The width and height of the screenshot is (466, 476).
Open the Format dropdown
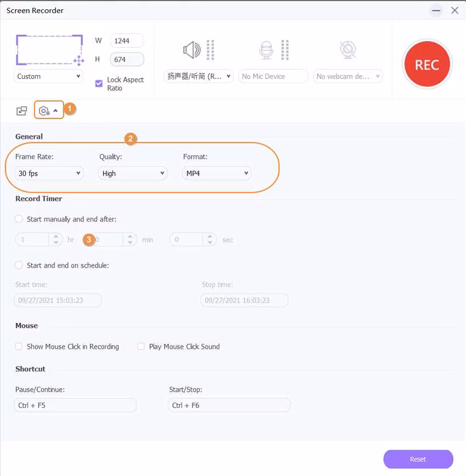[x=217, y=173]
